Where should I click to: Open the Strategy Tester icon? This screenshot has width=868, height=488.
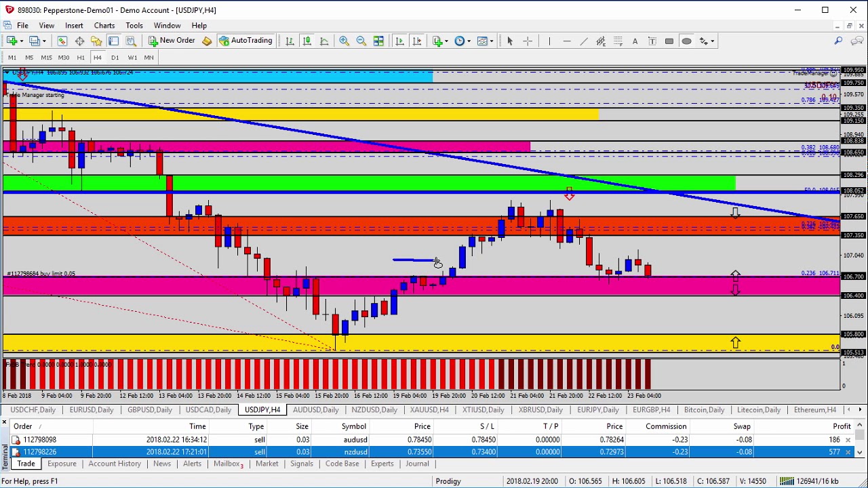point(131,41)
